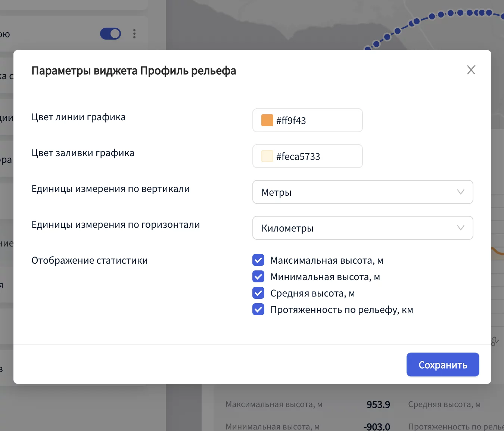Viewport: 504px width, 431px height.
Task: Click the pale fill color swatch
Action: (267, 156)
